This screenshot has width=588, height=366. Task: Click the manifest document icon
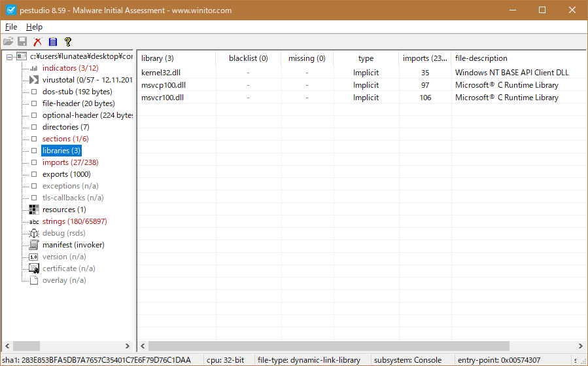click(x=34, y=245)
